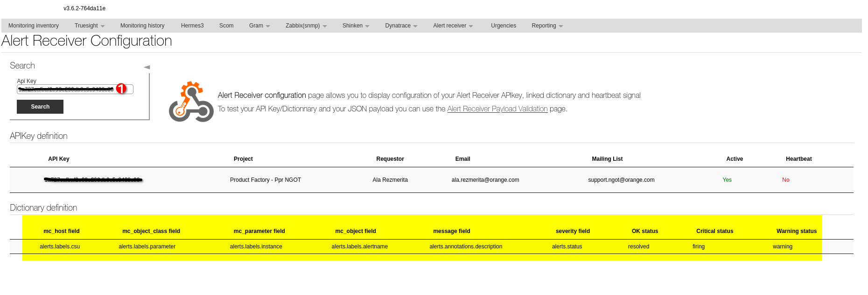
Task: Open Monitoring inventory menu item
Action: pyautogui.click(x=34, y=26)
